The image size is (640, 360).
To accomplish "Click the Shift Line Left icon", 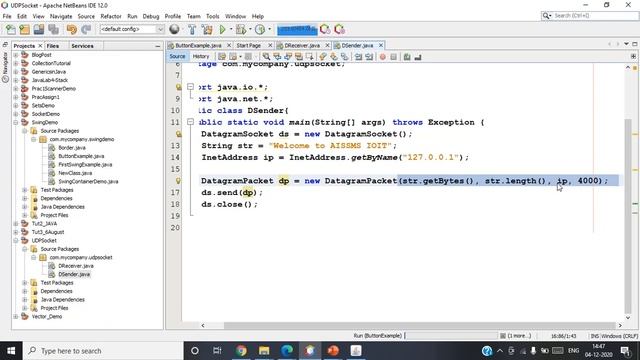I will coord(358,57).
